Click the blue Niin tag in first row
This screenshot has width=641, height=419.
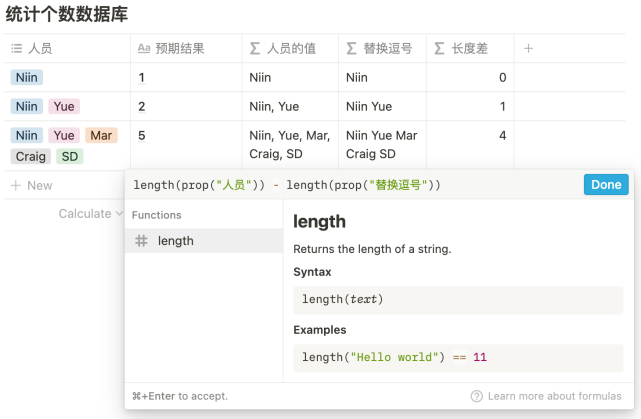(x=27, y=77)
